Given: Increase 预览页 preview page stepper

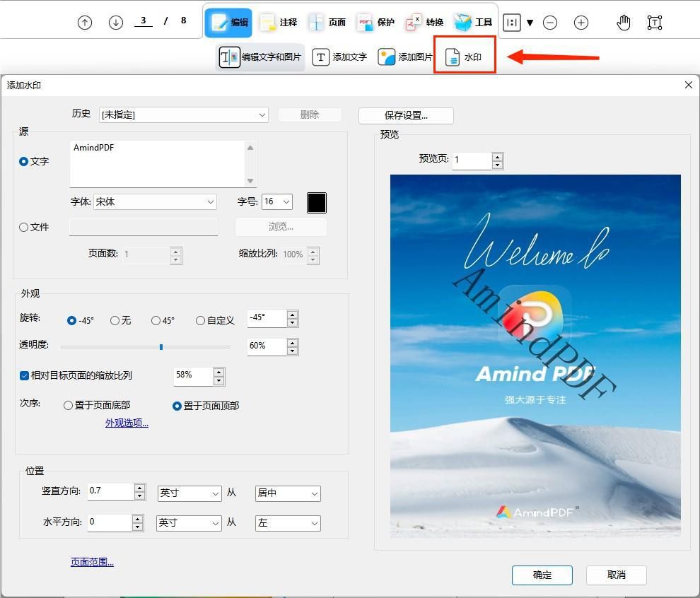Looking at the screenshot, I should click(498, 157).
